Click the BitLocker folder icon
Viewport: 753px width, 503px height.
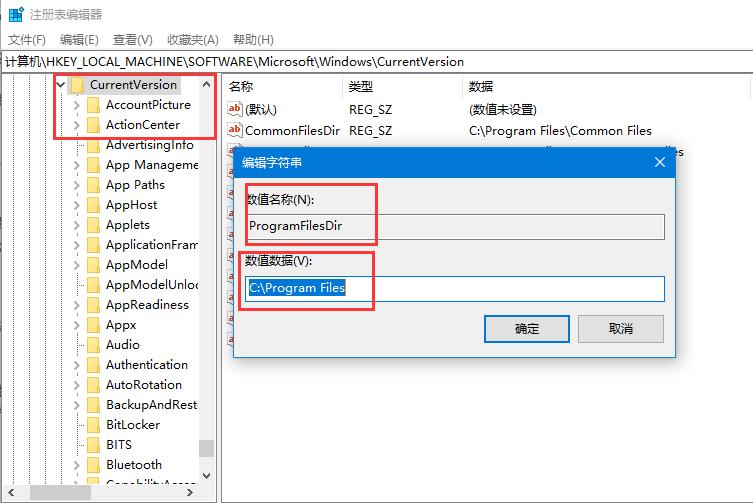93,425
